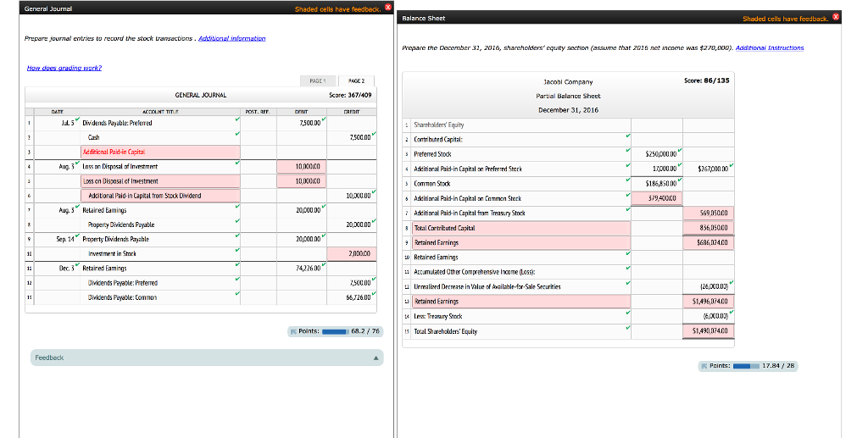Image resolution: width=868 pixels, height=438 pixels.
Task: Switch to the PAGE 2 journal tab
Action: point(353,80)
